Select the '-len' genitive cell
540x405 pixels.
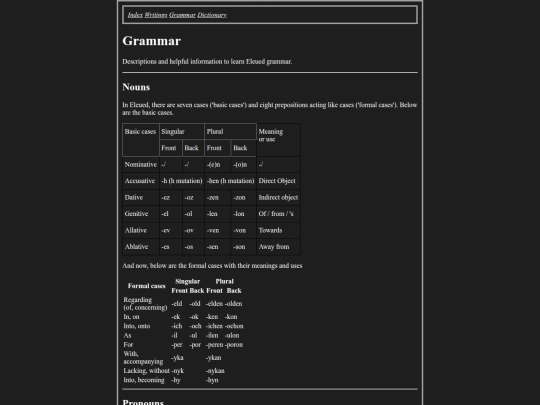(217, 214)
